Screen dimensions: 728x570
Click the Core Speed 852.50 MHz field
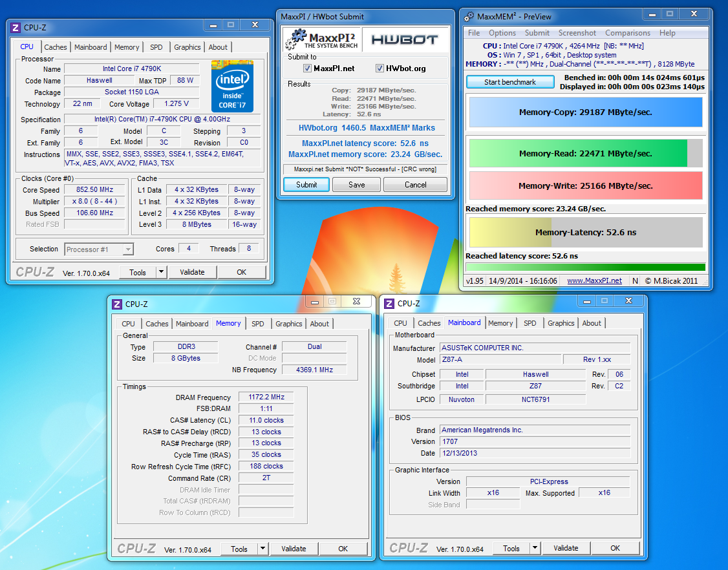click(x=94, y=189)
